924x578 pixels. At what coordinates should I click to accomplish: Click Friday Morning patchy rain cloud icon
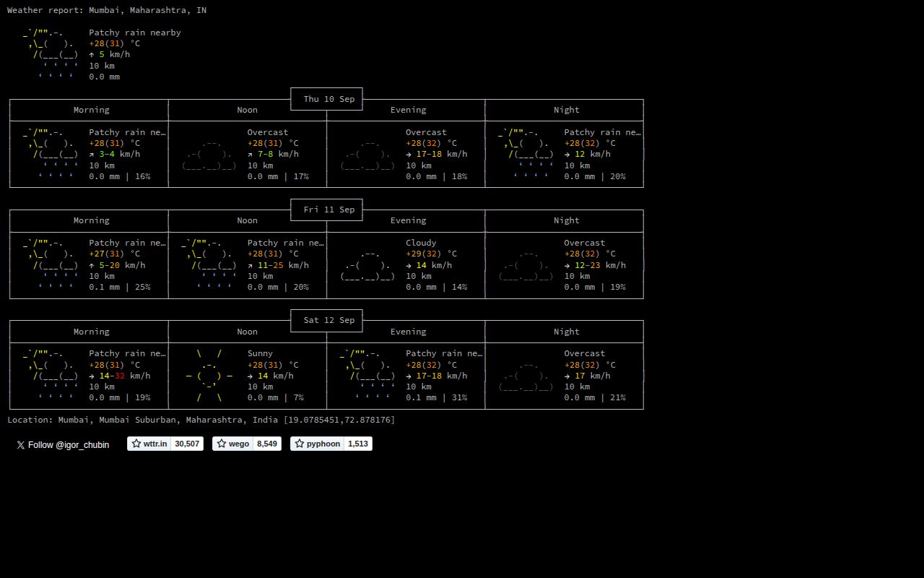(51, 264)
